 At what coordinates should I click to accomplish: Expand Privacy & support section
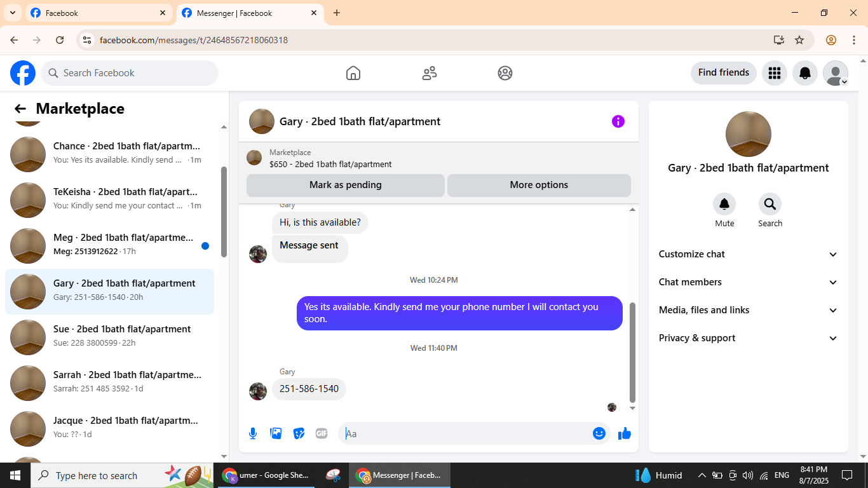[x=749, y=338]
